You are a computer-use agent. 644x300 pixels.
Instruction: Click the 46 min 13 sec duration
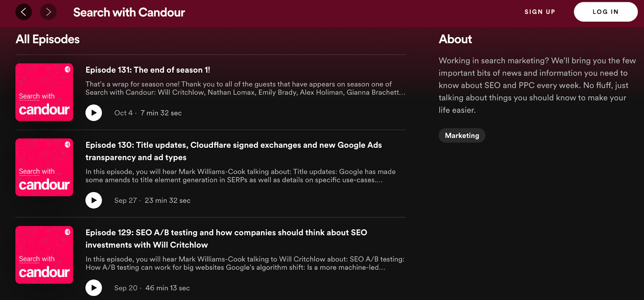tap(167, 288)
